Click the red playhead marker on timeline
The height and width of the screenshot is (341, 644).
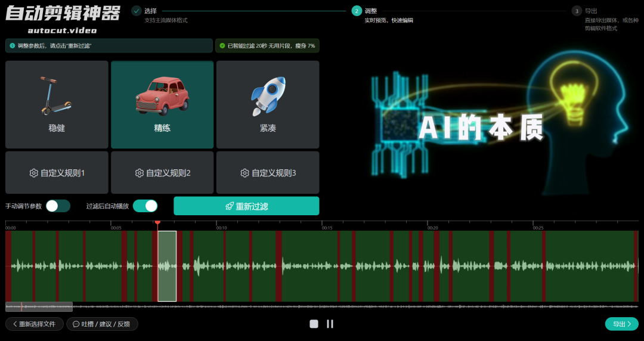pos(157,222)
